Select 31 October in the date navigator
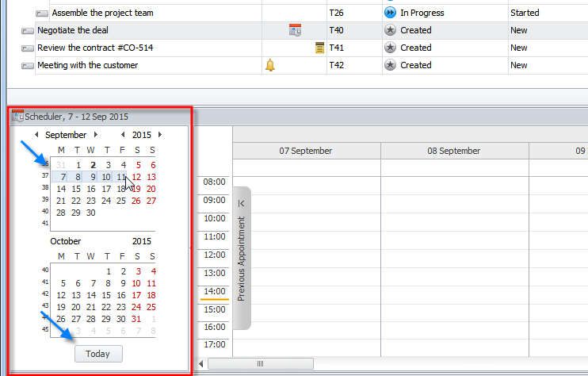588x376 pixels. click(136, 319)
